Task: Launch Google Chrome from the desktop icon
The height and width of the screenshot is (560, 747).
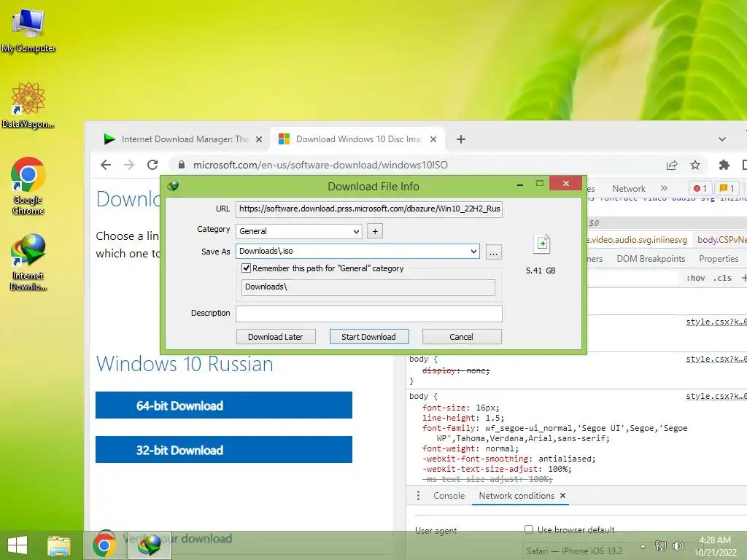Action: [28, 186]
